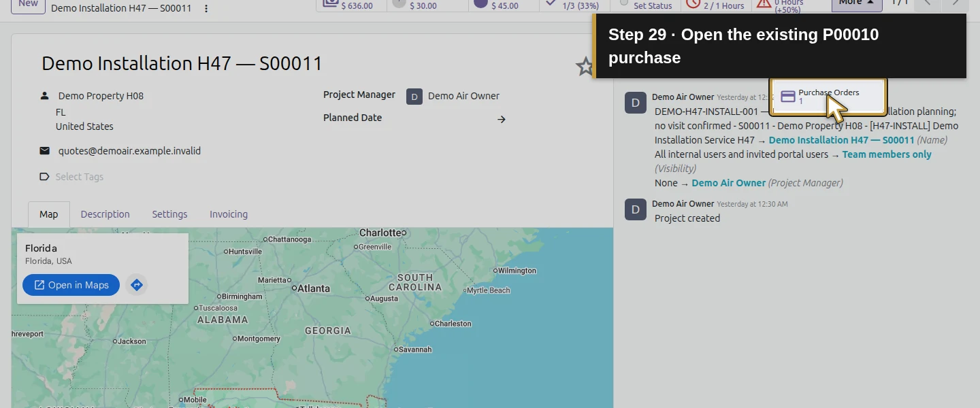Click the D avatar next to Project Manager
Viewport: 980px width, 408px height.
click(414, 97)
